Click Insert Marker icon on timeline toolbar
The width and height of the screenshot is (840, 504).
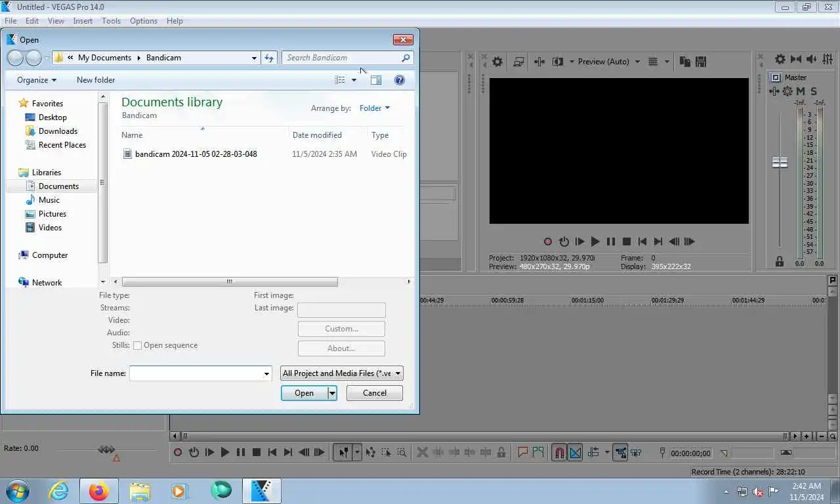pos(523,452)
